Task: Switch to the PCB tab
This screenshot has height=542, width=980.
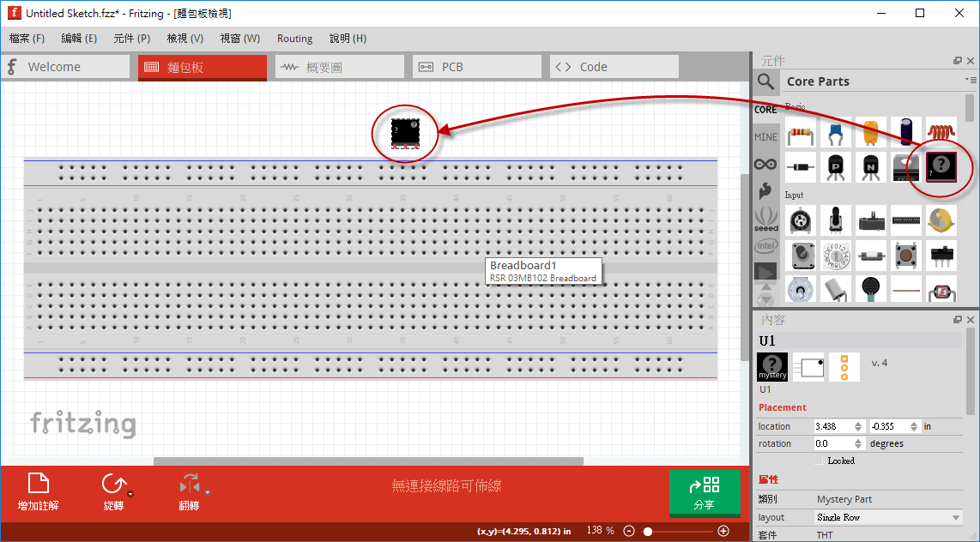Action: tap(476, 66)
